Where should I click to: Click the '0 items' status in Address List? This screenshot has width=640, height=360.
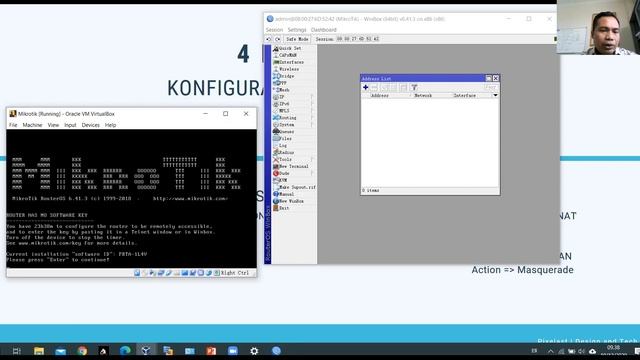point(371,190)
